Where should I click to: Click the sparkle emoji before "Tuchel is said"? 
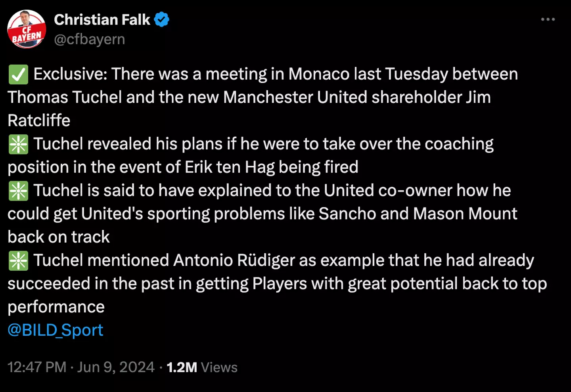point(18,191)
